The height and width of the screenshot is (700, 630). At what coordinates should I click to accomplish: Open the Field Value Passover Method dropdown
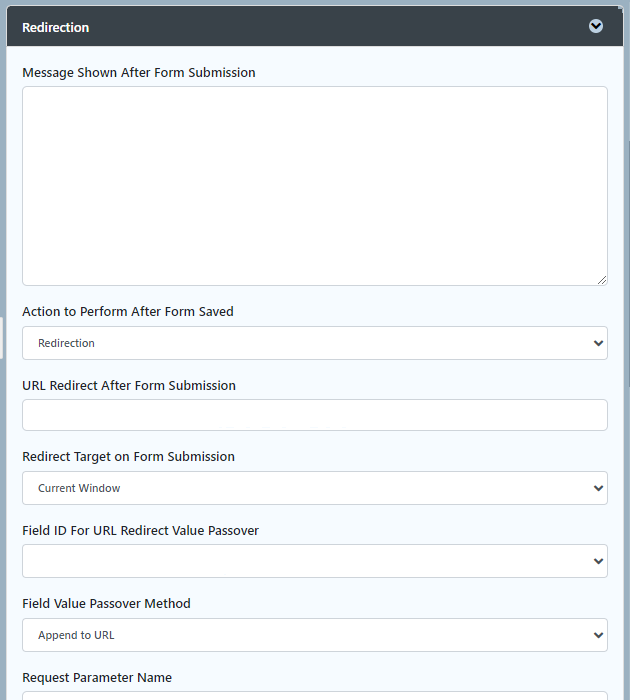pos(314,635)
